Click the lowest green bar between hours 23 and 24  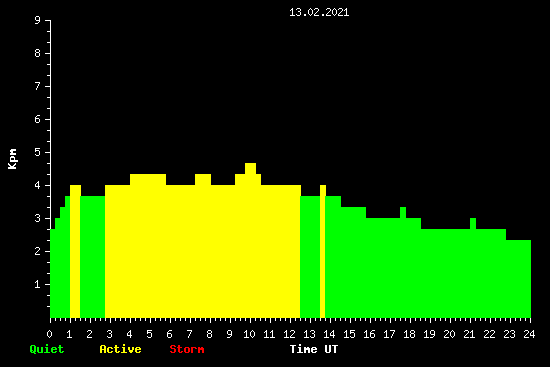[x=518, y=279]
